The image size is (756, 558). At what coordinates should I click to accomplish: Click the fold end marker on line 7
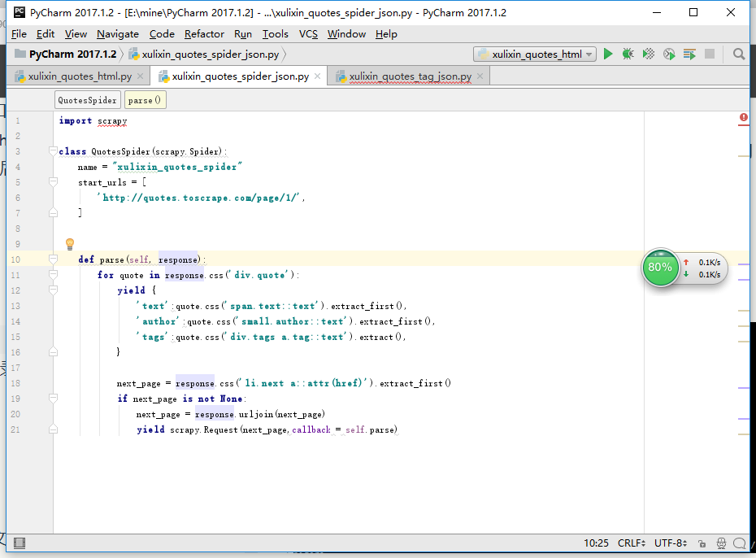(53, 212)
